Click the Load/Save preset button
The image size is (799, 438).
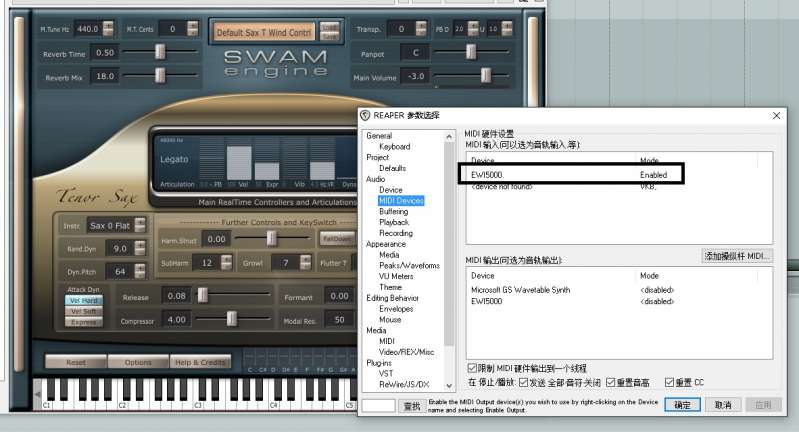(x=329, y=32)
